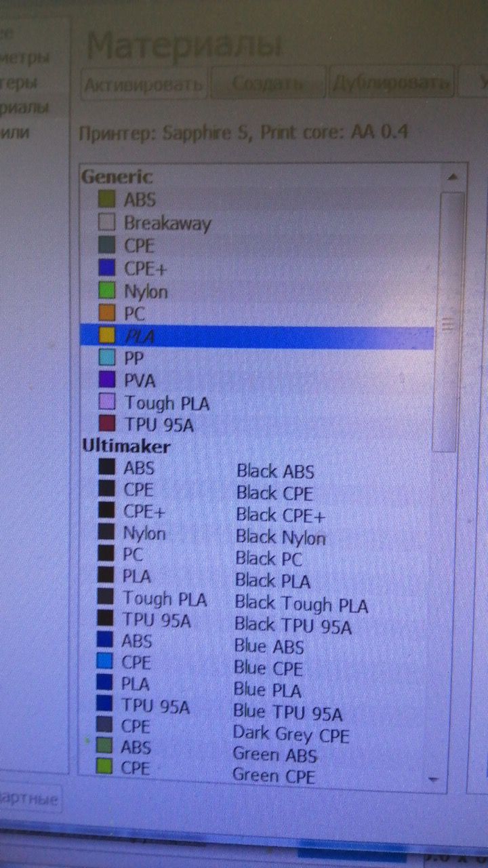Choose Generic PVA material row
This screenshot has height=868, width=488.
[x=257, y=380]
